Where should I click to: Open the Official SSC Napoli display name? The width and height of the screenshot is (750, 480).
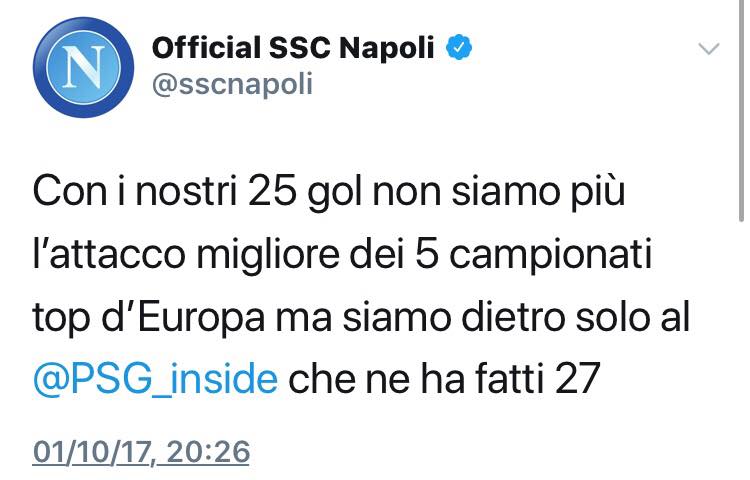293,47
